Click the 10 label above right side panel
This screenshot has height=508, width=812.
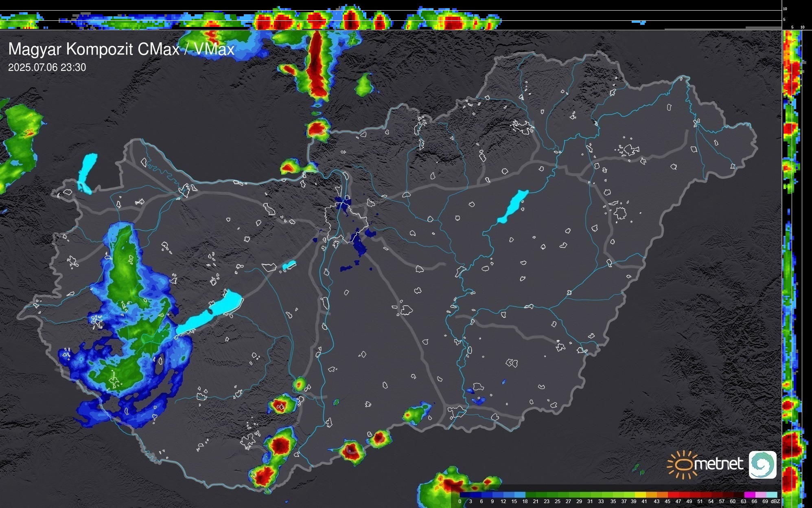pyautogui.click(x=802, y=27)
